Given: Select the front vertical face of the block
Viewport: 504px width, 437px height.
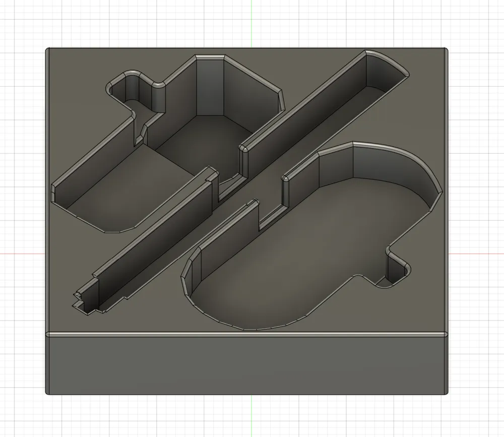Looking at the screenshot, I should (x=247, y=364).
